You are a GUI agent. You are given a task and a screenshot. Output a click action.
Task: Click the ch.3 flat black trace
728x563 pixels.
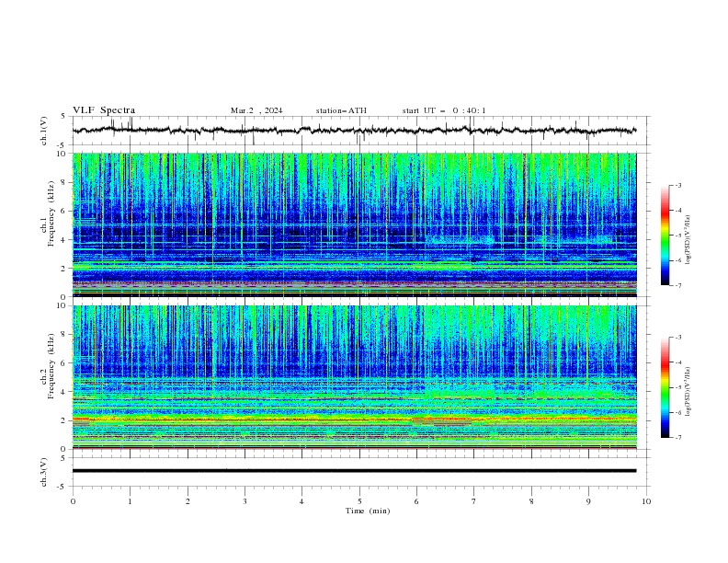click(x=354, y=471)
